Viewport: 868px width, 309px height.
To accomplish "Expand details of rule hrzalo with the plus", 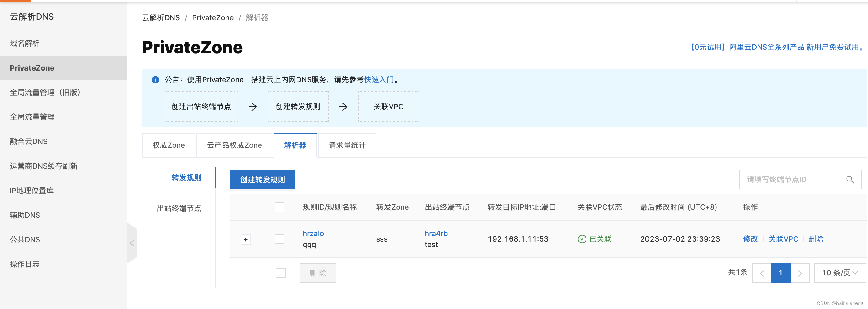I will click(x=246, y=239).
